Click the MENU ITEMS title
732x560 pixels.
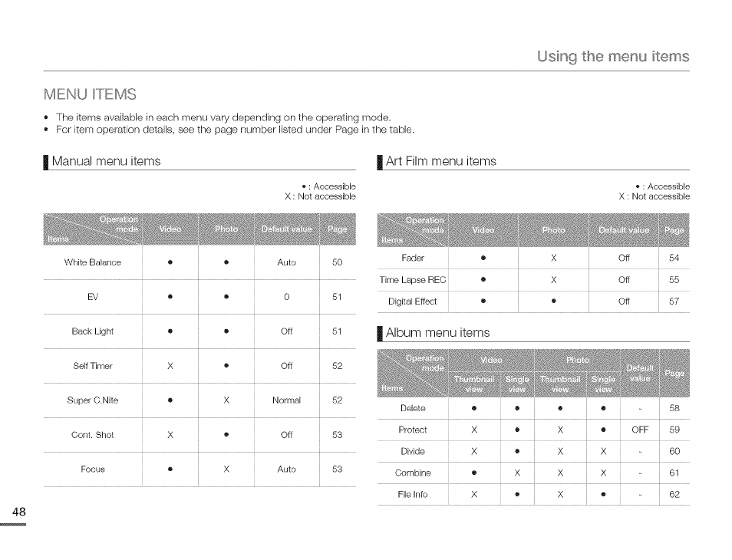[x=90, y=94]
